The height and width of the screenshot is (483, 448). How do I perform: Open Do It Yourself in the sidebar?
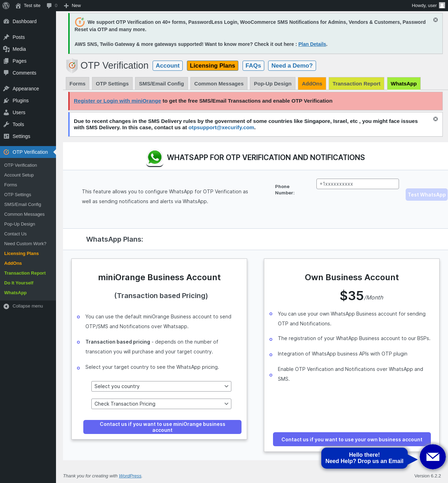[x=19, y=283]
